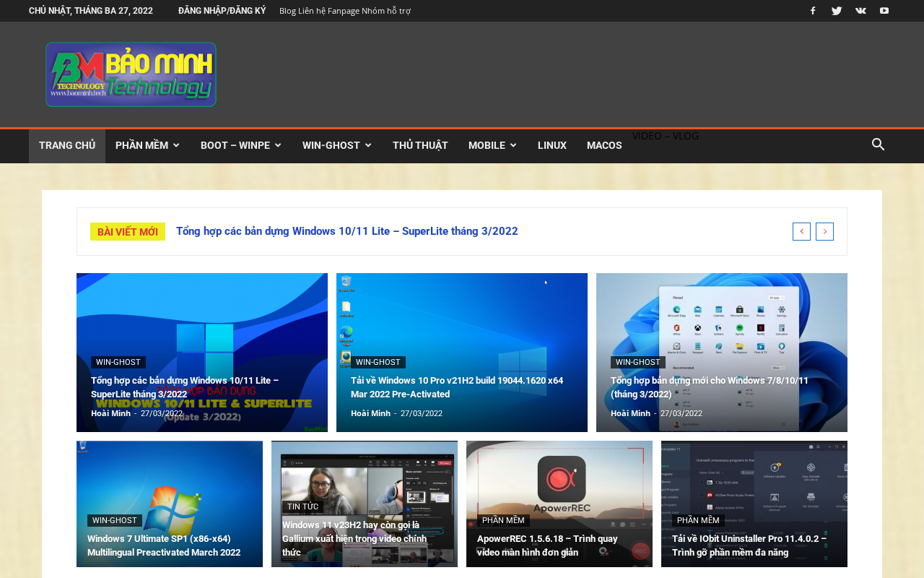
Task: Click Phần Mềm tag on IObit Uninstaller card
Action: 699,521
